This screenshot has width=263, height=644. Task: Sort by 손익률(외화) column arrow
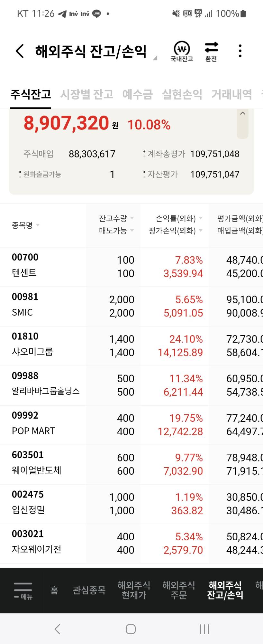coord(201,218)
